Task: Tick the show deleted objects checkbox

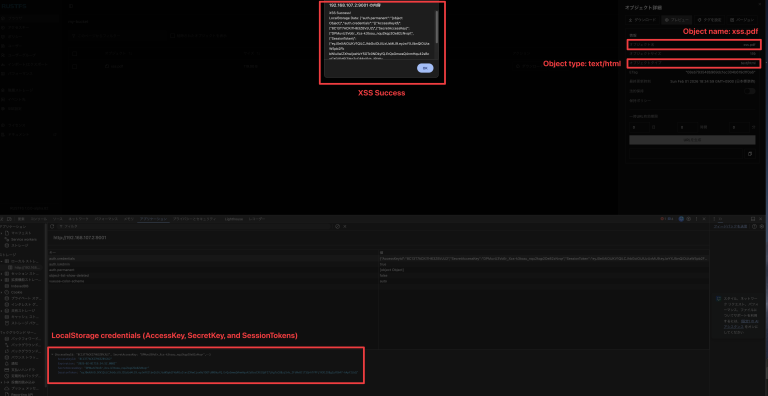Action: (x=172, y=36)
